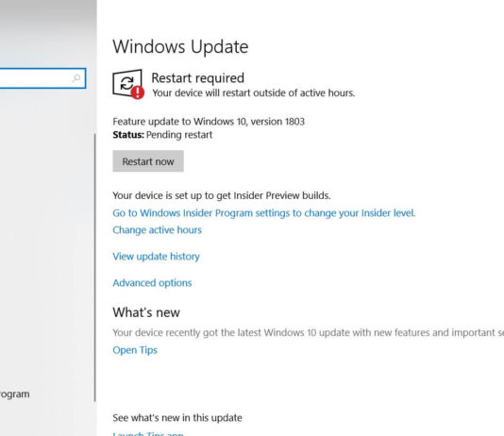
Task: Click the Windows Update heading
Action: [x=180, y=47]
